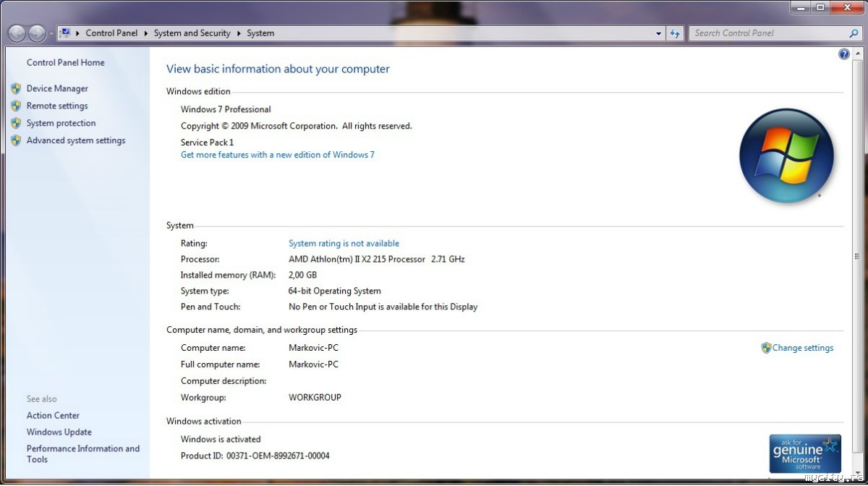Click Change settings link

803,348
